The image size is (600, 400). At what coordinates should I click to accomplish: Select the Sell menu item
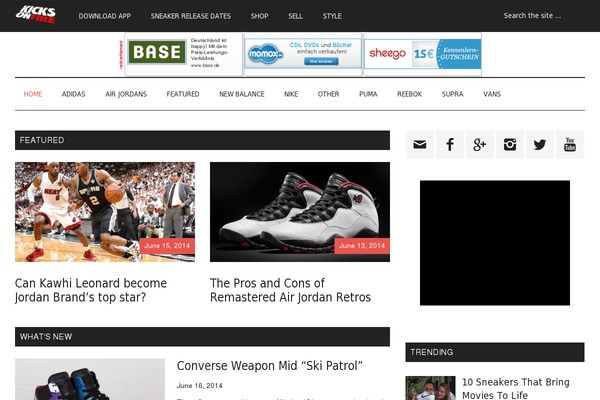(295, 16)
